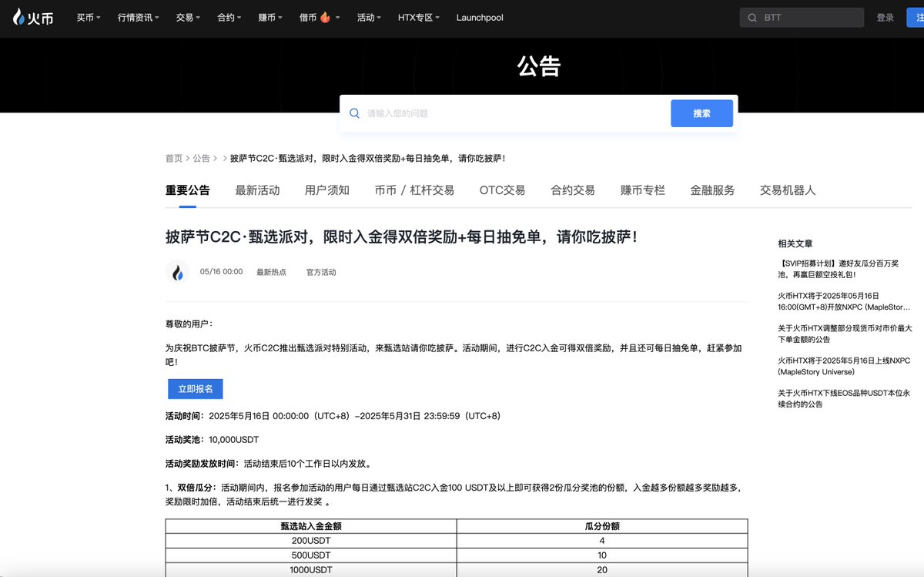
Task: Switch to the 最新活动 tab
Action: (x=257, y=190)
